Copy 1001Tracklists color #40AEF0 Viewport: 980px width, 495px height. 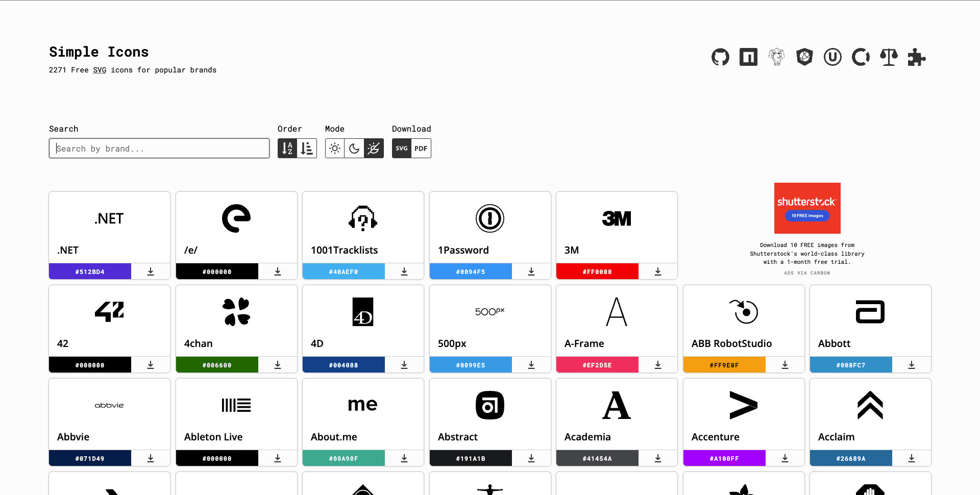coord(344,271)
